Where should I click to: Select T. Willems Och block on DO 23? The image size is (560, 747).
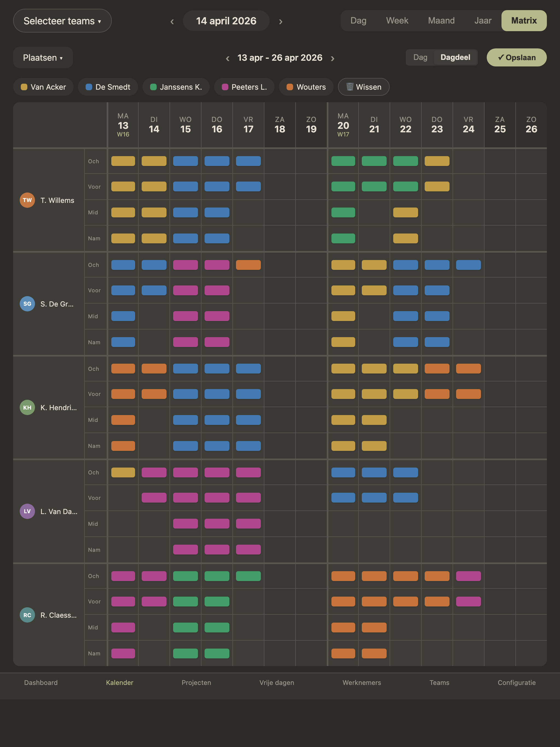pos(437,161)
